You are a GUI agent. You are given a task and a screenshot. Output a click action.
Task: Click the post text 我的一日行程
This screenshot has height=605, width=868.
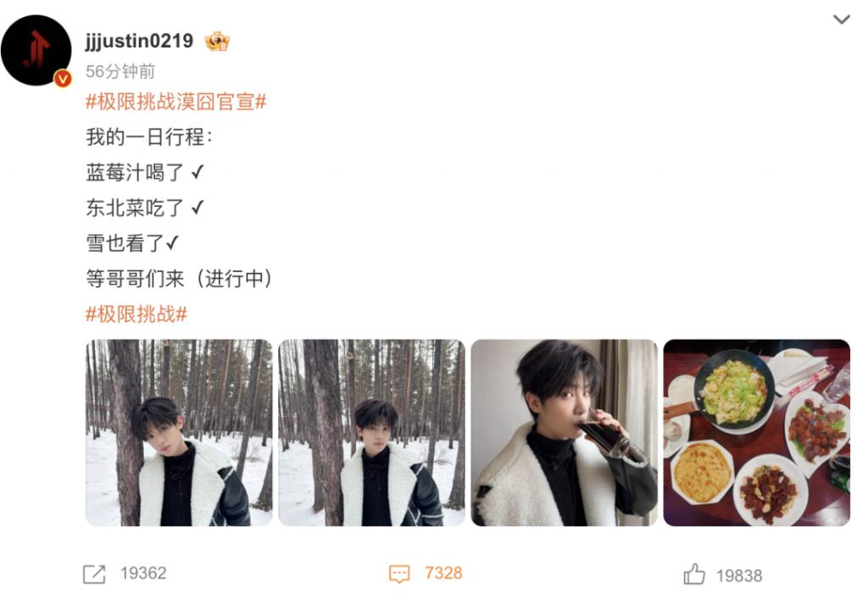[x=149, y=136]
